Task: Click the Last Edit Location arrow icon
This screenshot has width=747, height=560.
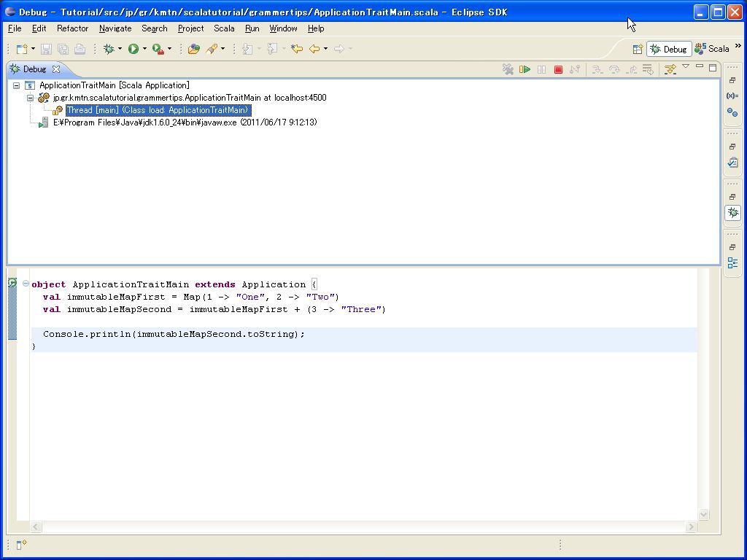Action: (297, 49)
